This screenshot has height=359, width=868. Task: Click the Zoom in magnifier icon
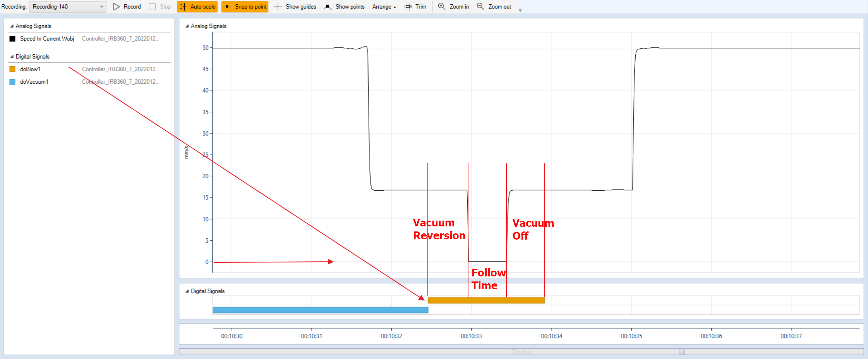pyautogui.click(x=441, y=6)
